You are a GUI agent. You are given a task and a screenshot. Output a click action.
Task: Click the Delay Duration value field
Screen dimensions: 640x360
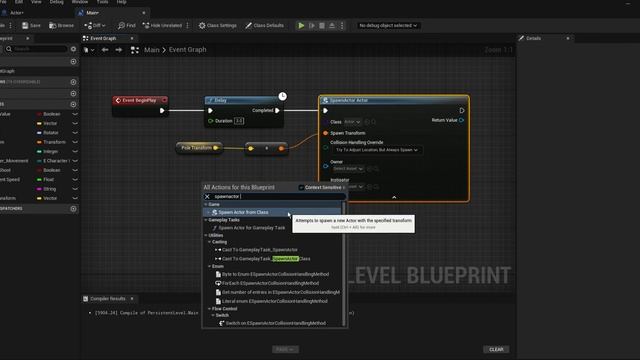click(239, 121)
